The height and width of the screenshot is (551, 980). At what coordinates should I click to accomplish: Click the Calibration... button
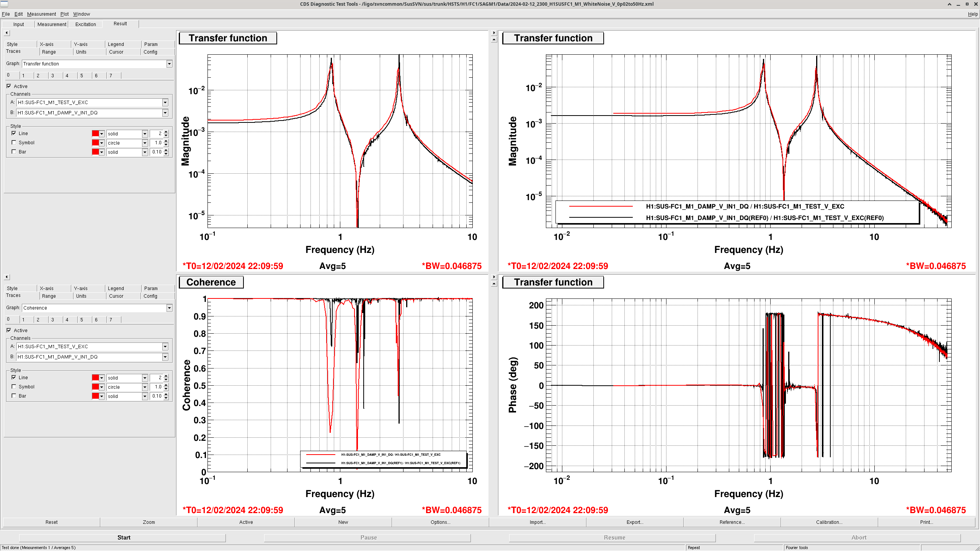(x=829, y=522)
